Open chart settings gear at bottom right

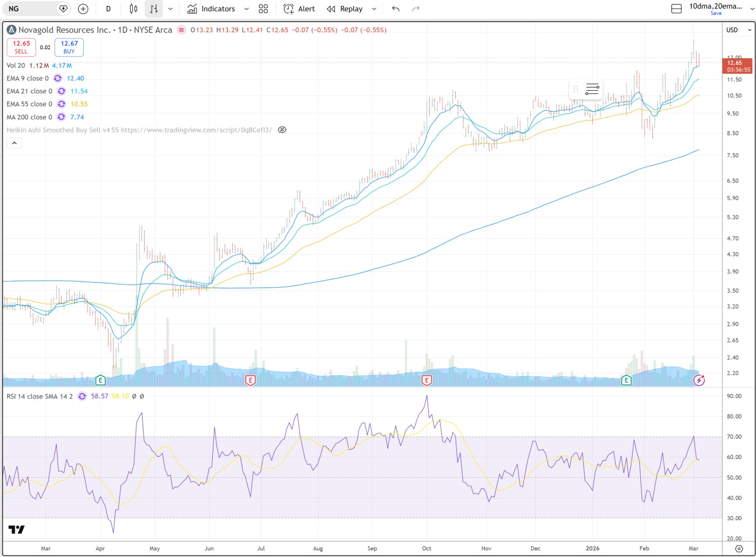click(x=739, y=548)
